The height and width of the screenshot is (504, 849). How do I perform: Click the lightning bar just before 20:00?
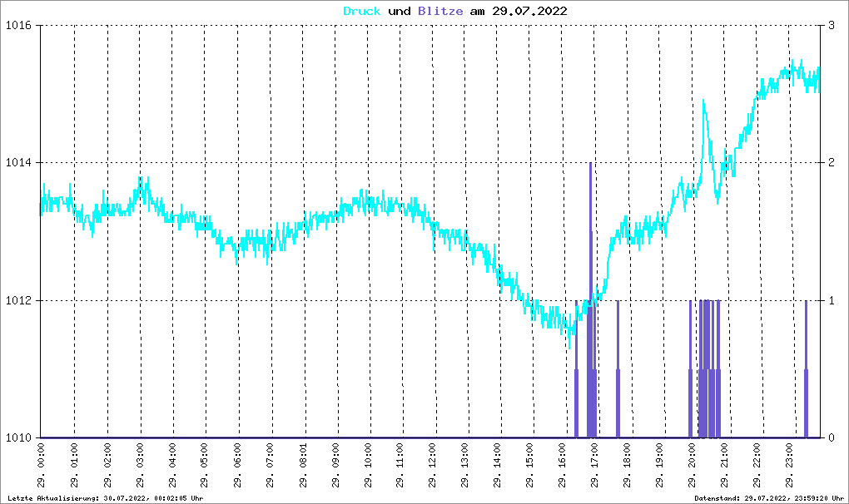point(690,369)
